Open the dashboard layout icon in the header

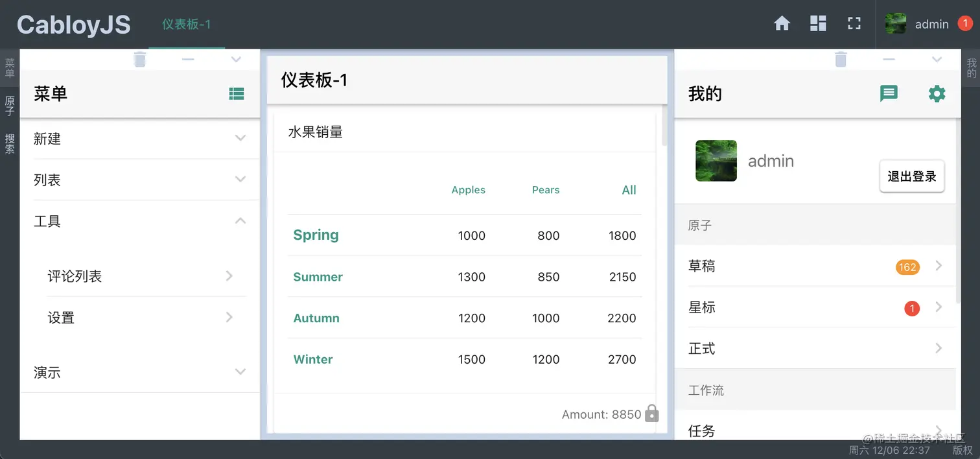(x=819, y=24)
